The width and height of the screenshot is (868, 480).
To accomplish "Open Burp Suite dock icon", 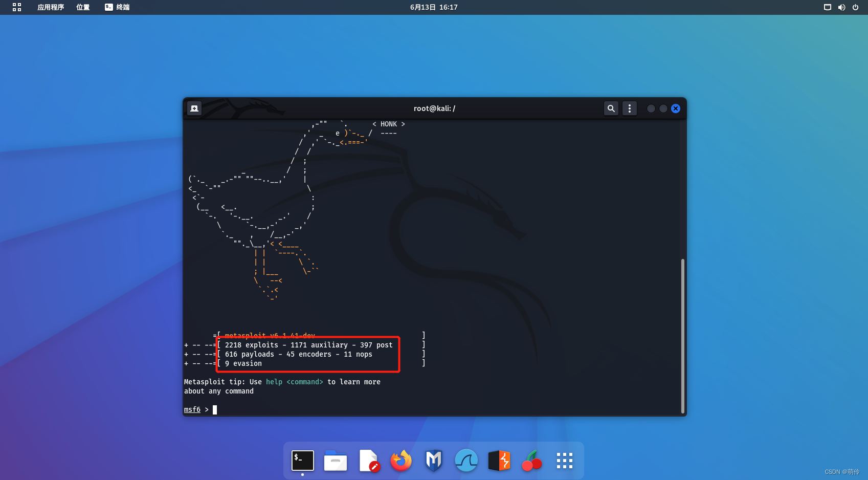I will pos(499,461).
